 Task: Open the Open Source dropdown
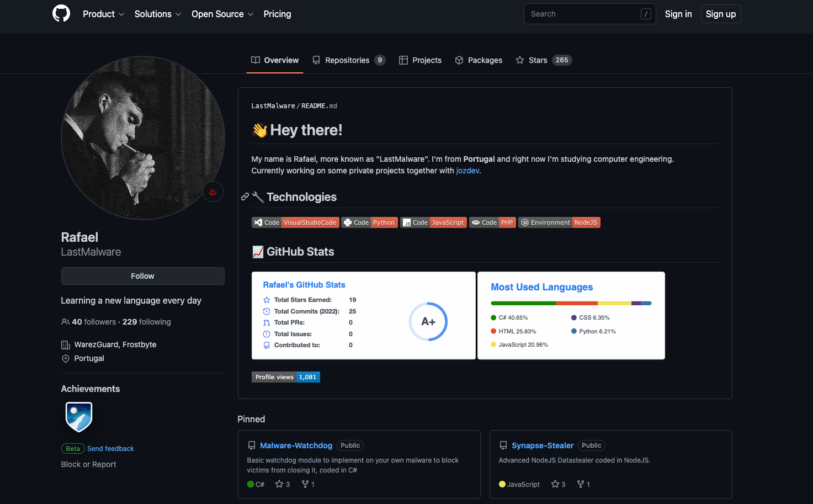[222, 14]
